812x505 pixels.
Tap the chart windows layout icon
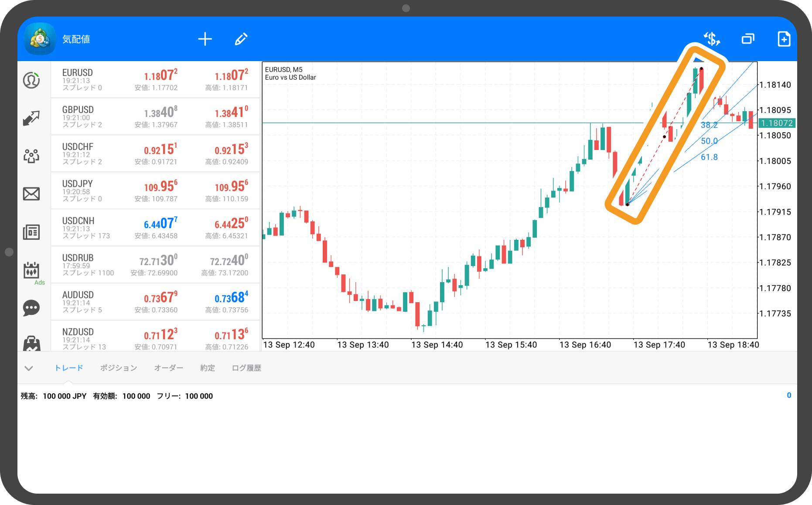pos(748,39)
